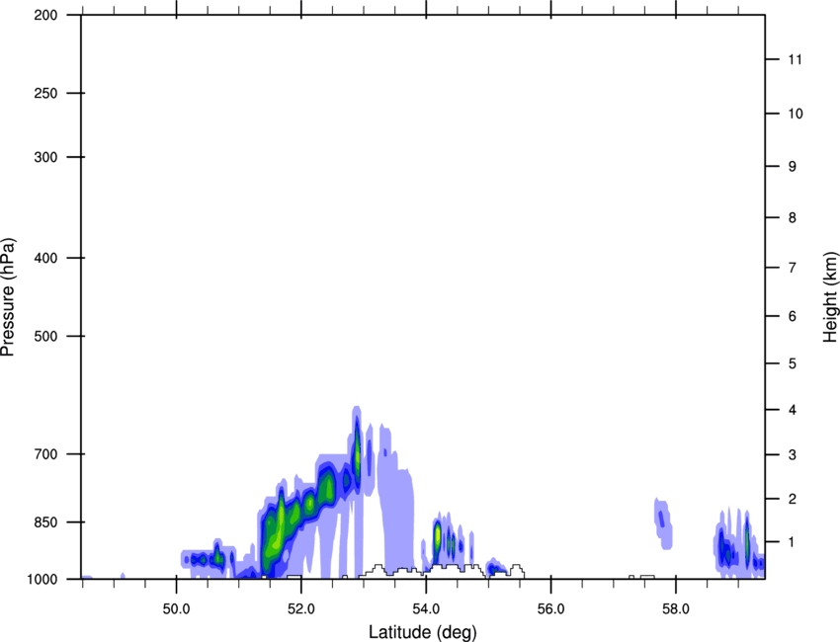The image size is (840, 642).
Task: Click the 56.0 latitude tick label
Action: [551, 609]
